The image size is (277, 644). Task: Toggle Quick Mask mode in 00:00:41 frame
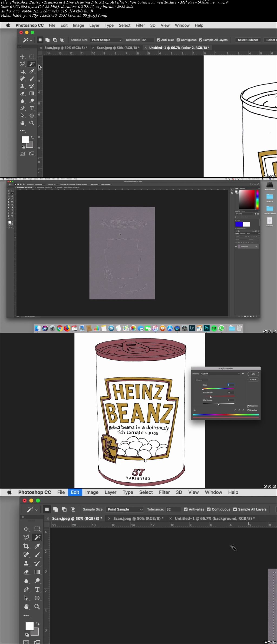click(x=22, y=154)
